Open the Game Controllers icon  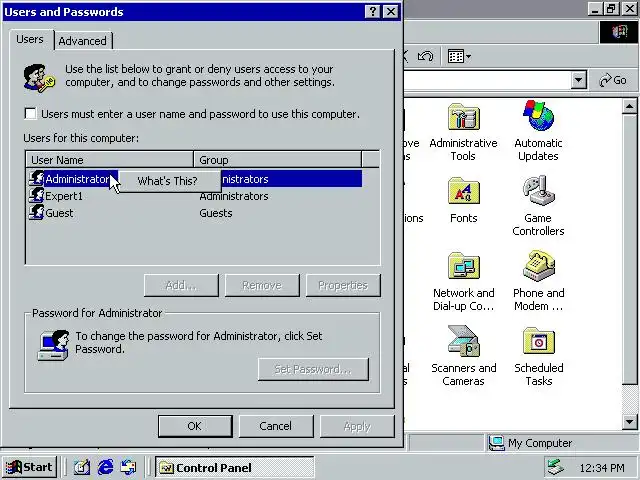point(538,190)
